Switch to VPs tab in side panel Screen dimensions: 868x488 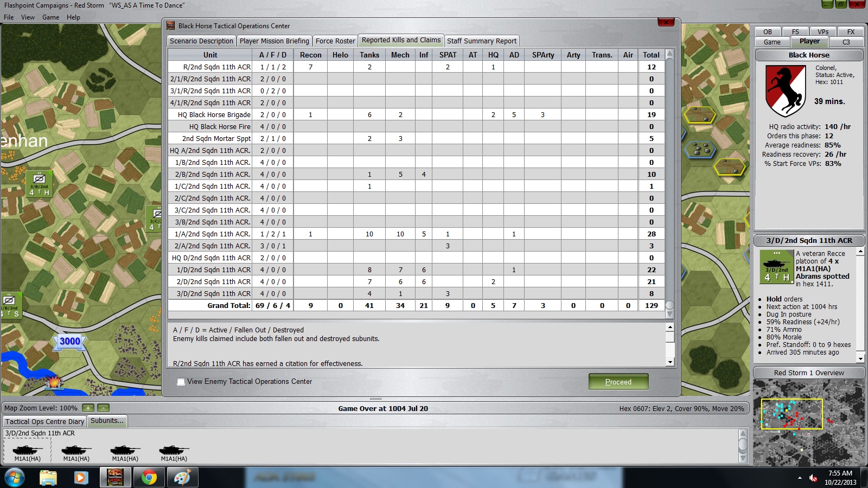point(823,32)
